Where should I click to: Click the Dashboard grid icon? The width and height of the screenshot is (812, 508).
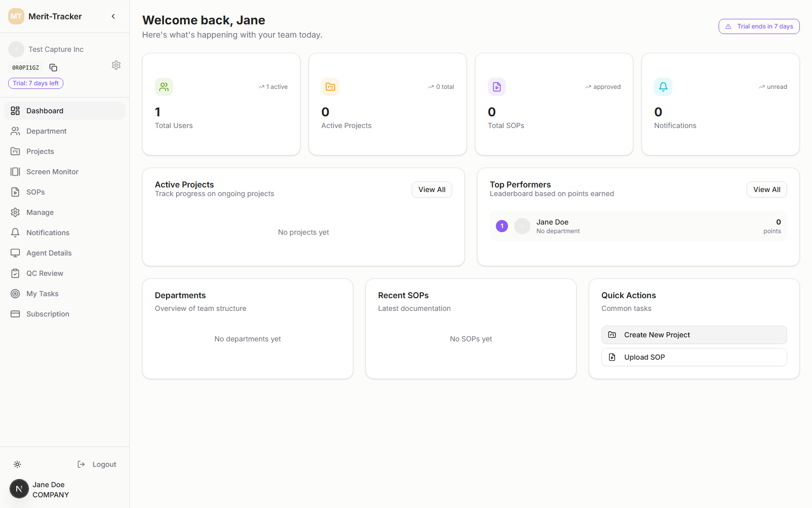point(15,111)
